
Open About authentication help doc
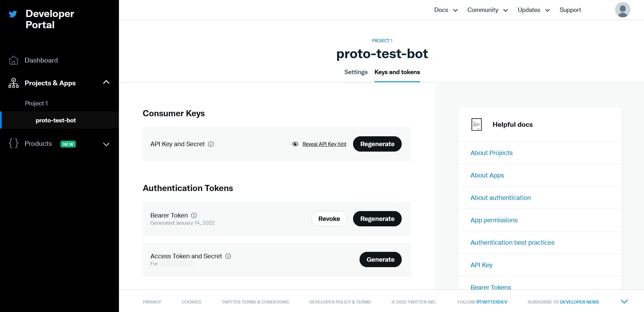pos(500,198)
